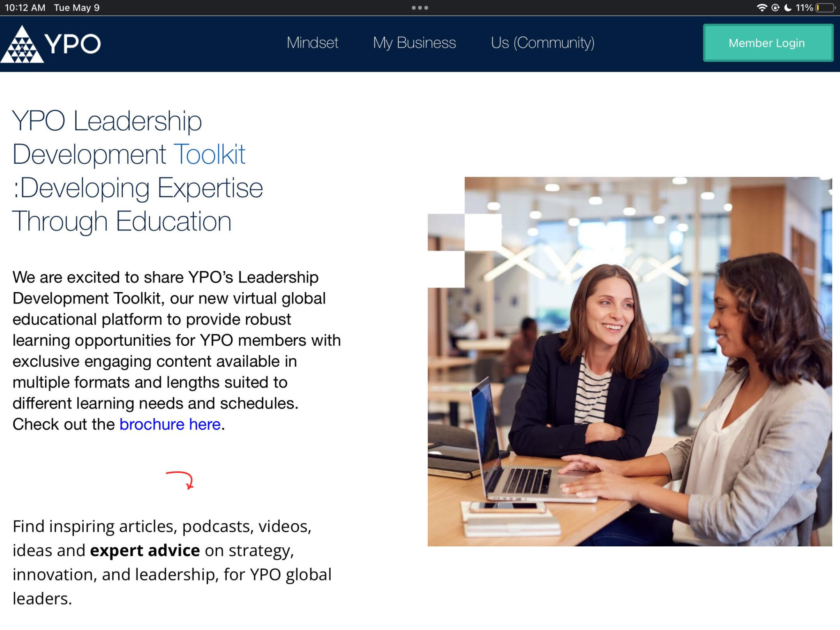Click the photo of two women at laptop
Screen dimensions: 840x630
[630, 361]
